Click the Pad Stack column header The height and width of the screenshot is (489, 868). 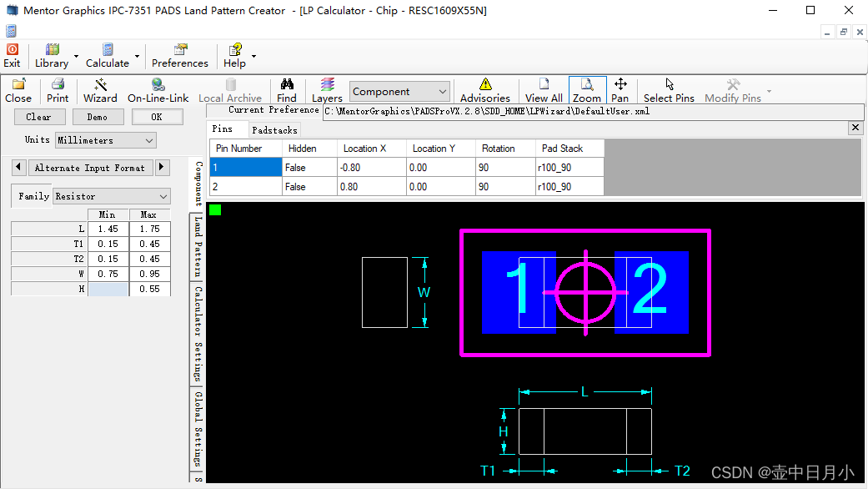pyautogui.click(x=569, y=149)
